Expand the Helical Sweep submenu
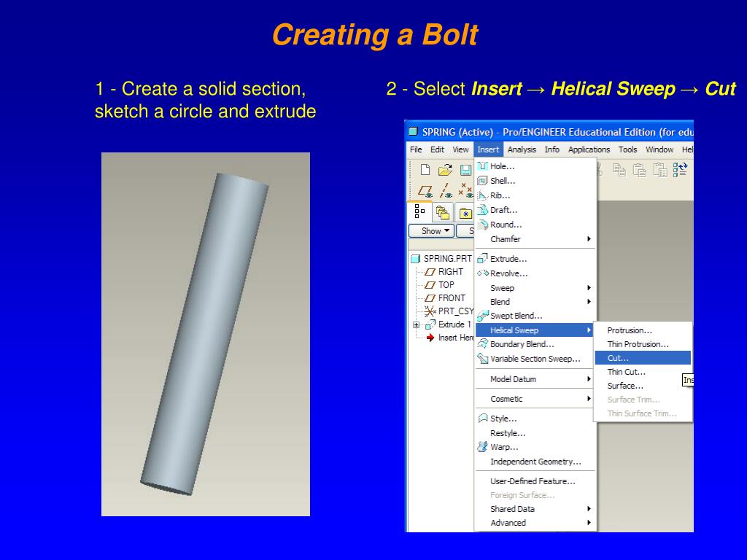Image resolution: width=747 pixels, height=560 pixels. pos(536,330)
